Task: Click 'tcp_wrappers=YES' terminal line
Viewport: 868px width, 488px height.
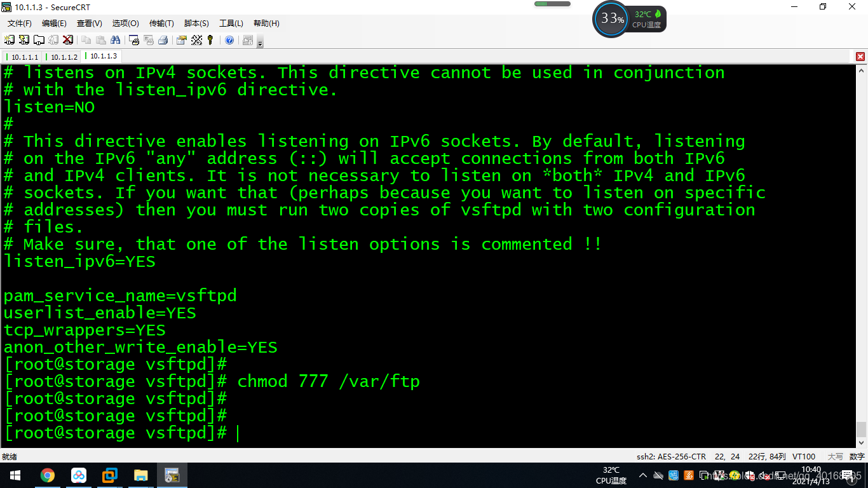Action: (x=85, y=330)
